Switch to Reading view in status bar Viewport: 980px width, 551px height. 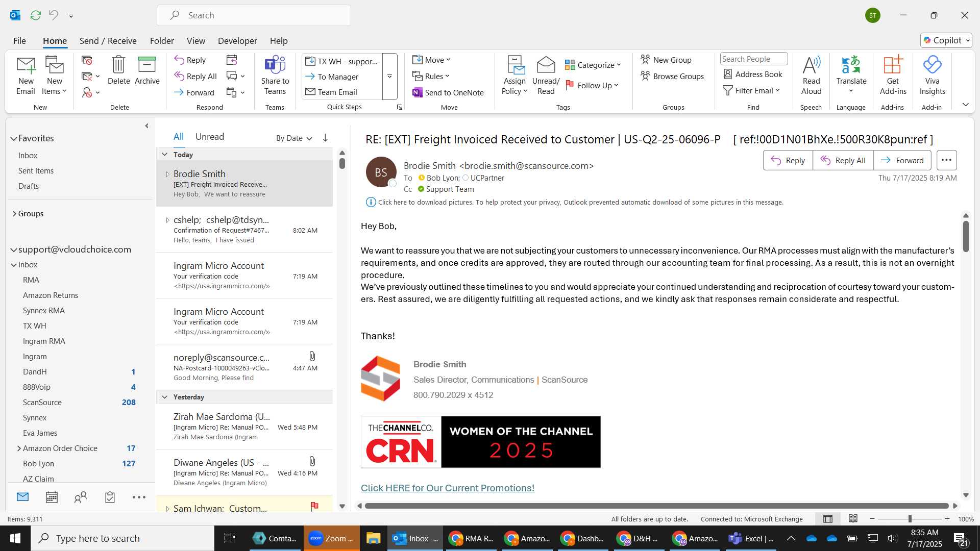click(x=853, y=519)
